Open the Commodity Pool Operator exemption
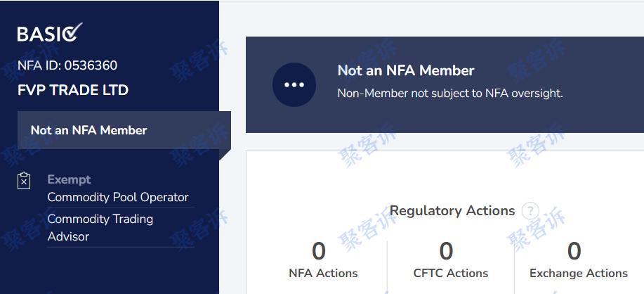The width and height of the screenshot is (644, 294). click(x=118, y=197)
